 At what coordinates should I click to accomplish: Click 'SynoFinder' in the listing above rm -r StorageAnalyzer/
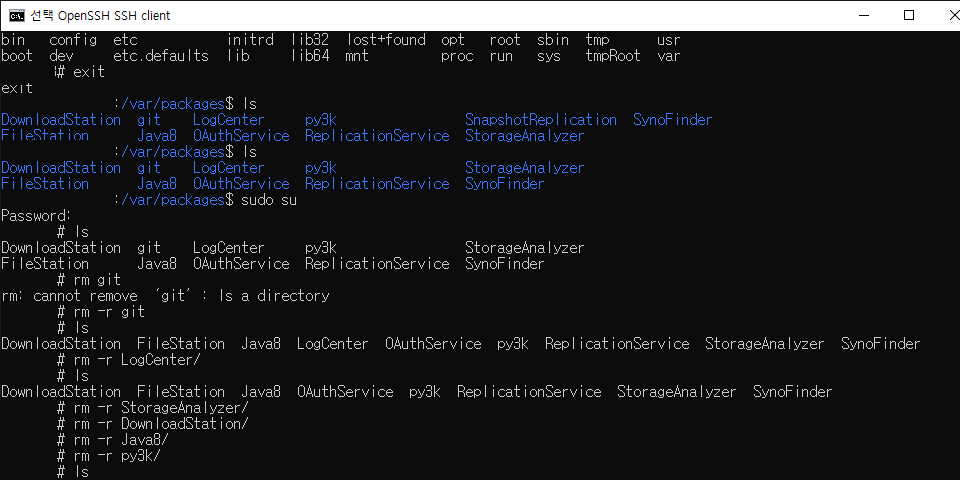coord(792,392)
